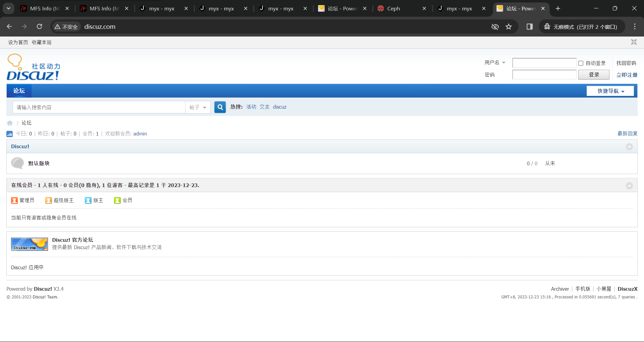Open the admin member profile link
The width and height of the screenshot is (644, 342).
[140, 133]
